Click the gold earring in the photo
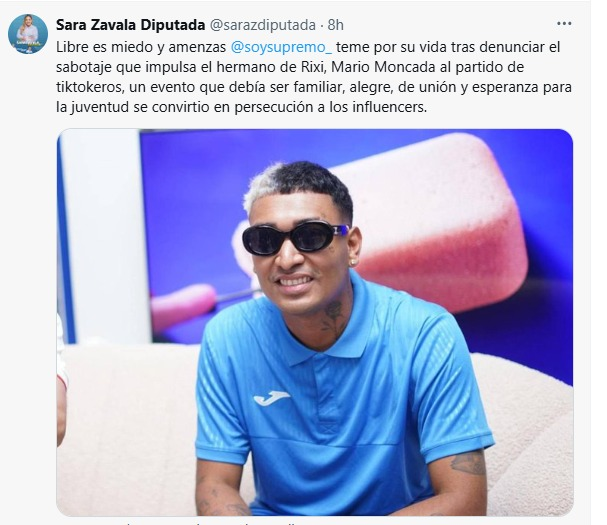This screenshot has width=607, height=525. (x=354, y=262)
